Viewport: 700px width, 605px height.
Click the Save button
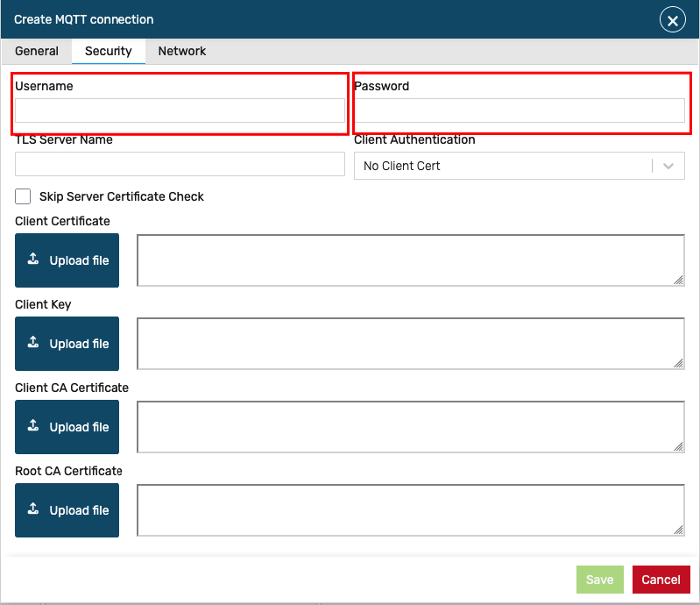599,580
